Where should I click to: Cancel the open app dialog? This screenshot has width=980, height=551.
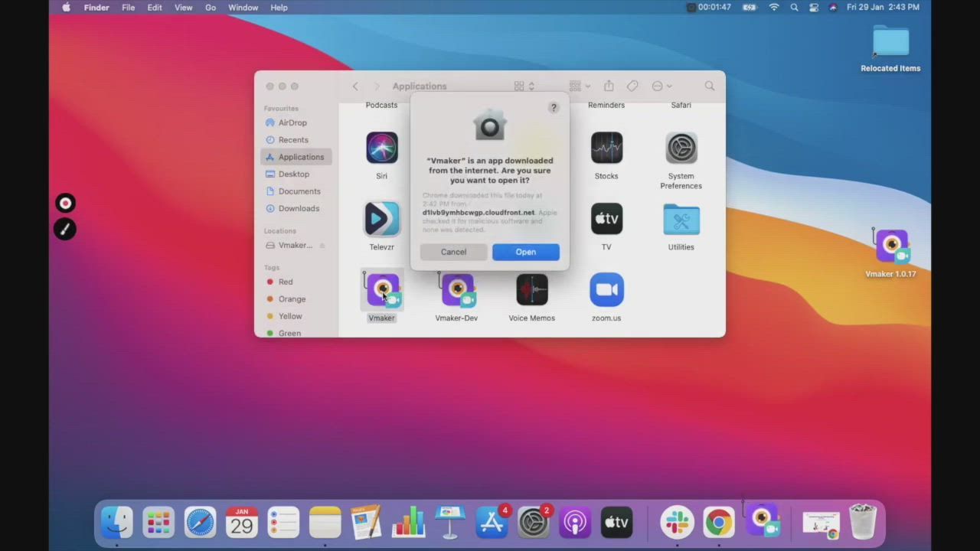point(453,252)
